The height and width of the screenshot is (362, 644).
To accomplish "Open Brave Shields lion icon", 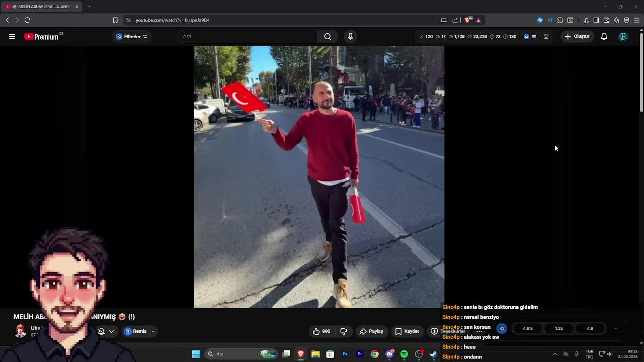I will (x=468, y=20).
